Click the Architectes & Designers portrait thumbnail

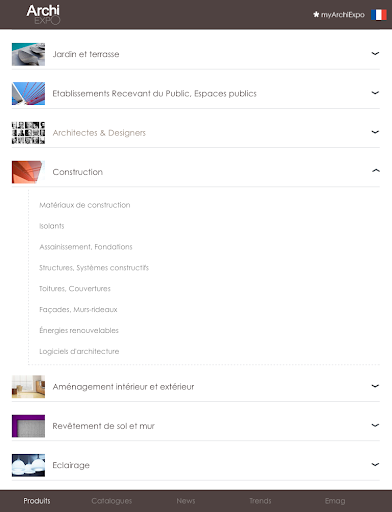pyautogui.click(x=28, y=133)
